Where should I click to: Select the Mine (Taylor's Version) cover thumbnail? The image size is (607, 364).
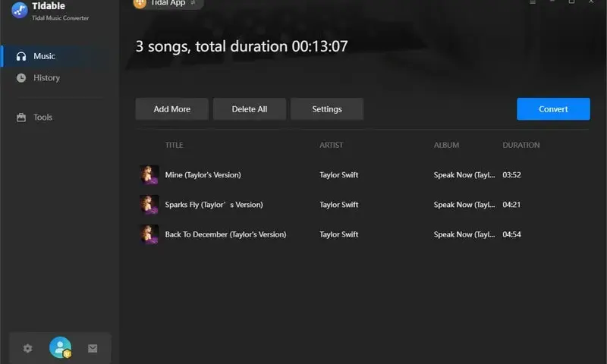point(149,175)
